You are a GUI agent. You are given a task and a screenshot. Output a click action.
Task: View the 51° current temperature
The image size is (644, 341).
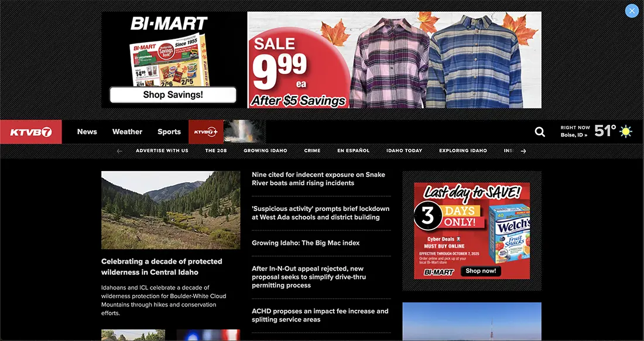(605, 131)
